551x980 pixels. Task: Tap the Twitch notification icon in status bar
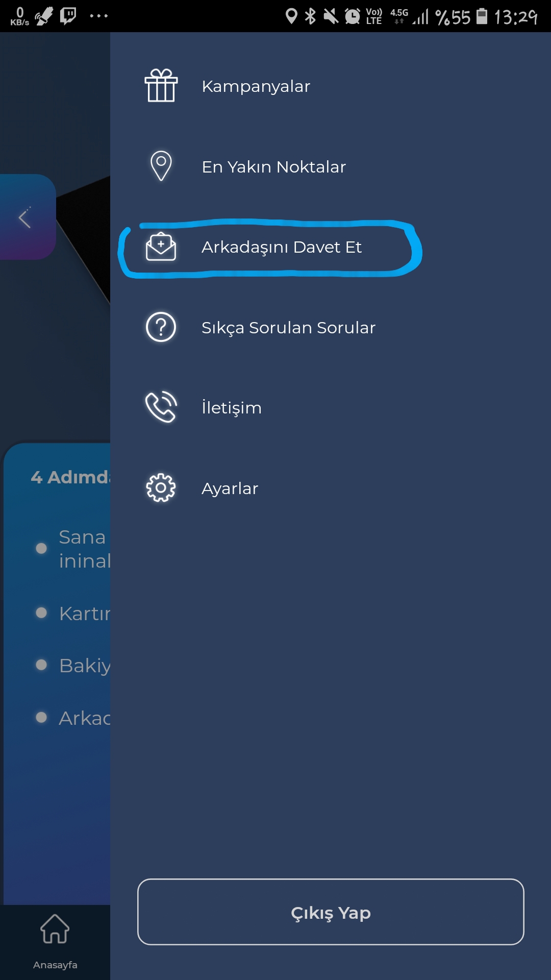click(x=68, y=16)
